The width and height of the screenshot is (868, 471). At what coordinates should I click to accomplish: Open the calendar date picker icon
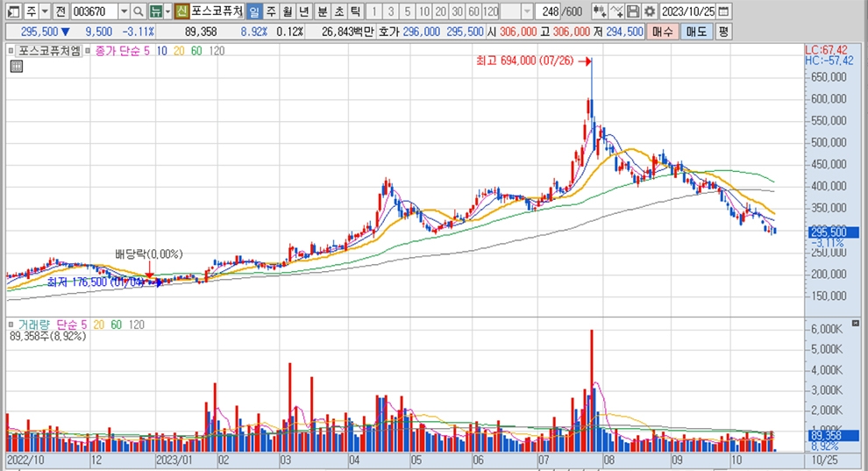pyautogui.click(x=723, y=11)
